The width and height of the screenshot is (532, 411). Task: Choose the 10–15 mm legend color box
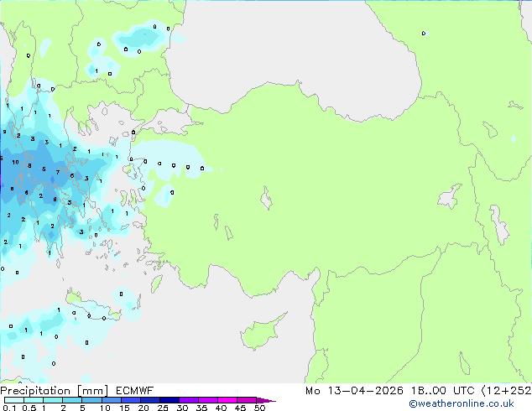click(111, 400)
